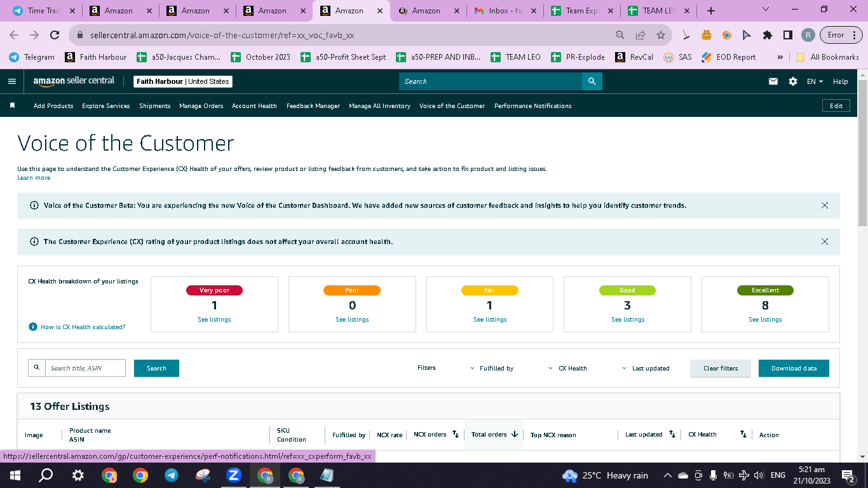Open the RevCal bookmark
Screen dimensions: 868x488
[634, 57]
